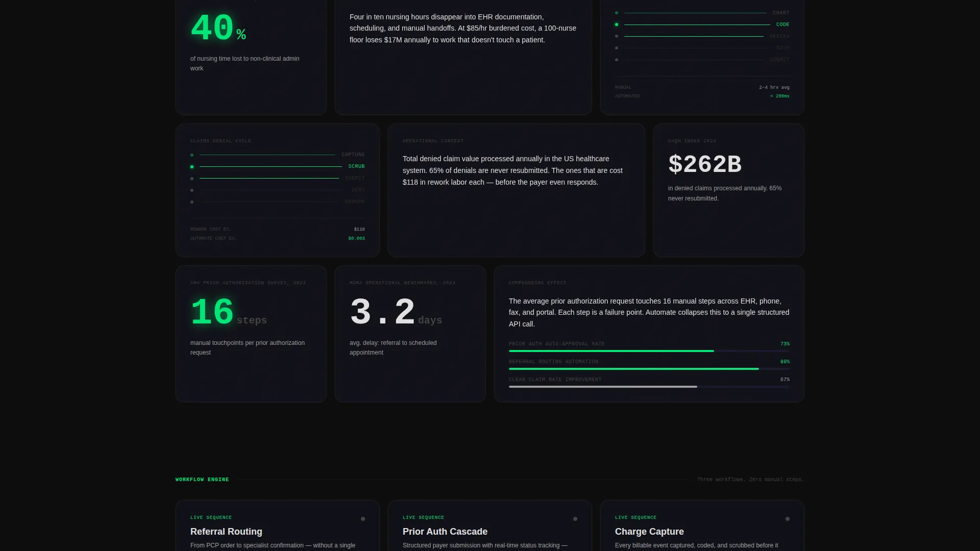Click the MGMA OPERATIONAL BENCHMARKS, 2024 label

402,283
